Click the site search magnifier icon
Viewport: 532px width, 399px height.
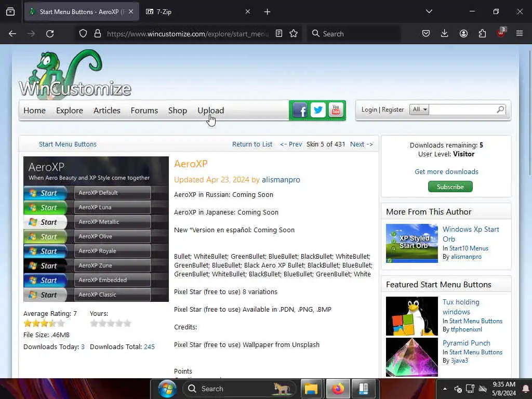coord(500,110)
